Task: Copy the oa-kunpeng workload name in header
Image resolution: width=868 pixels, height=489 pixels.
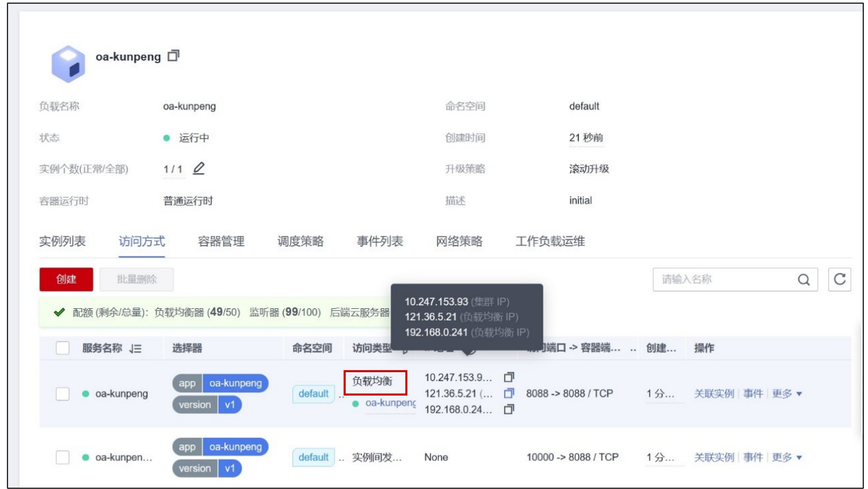Action: pyautogui.click(x=174, y=56)
